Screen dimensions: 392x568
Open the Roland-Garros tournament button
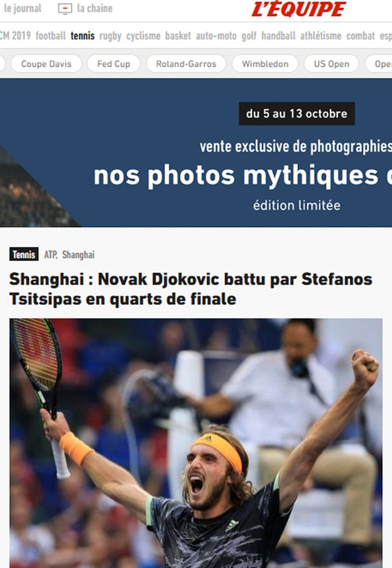point(186,64)
